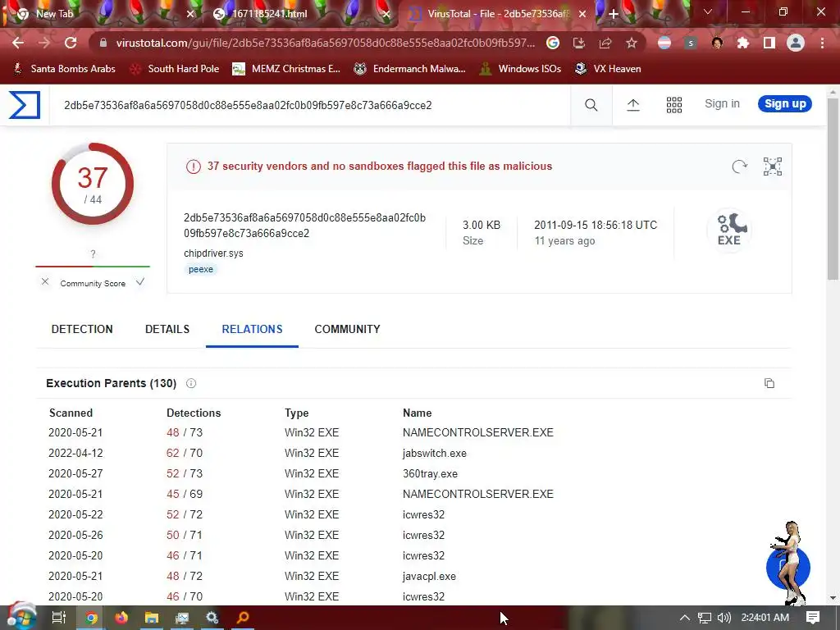Open the COMMUNITY tab
840x630 pixels.
pyautogui.click(x=347, y=329)
